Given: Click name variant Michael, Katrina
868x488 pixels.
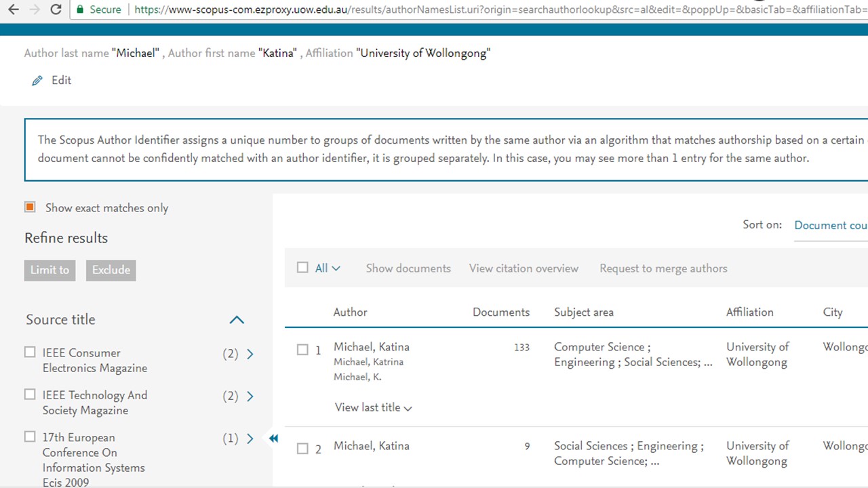Looking at the screenshot, I should [368, 362].
